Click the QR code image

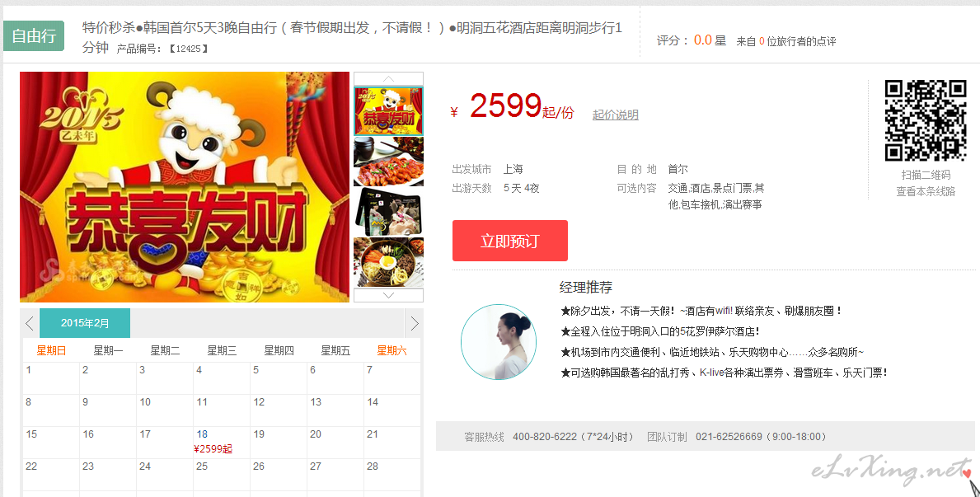point(926,120)
